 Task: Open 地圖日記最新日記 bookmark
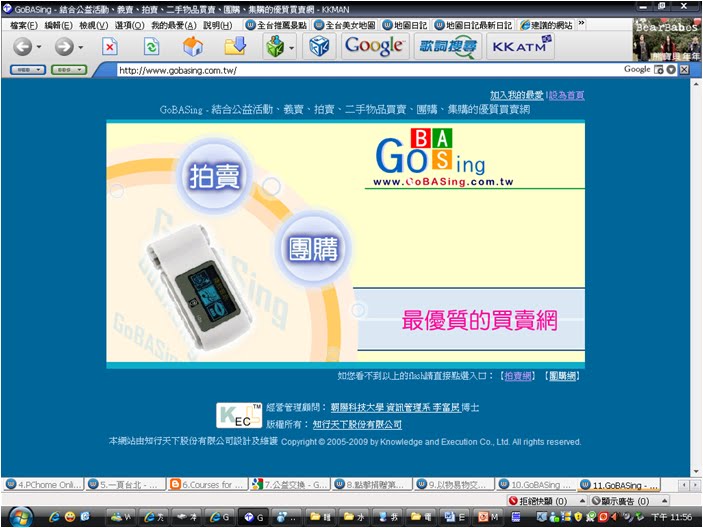click(x=473, y=25)
